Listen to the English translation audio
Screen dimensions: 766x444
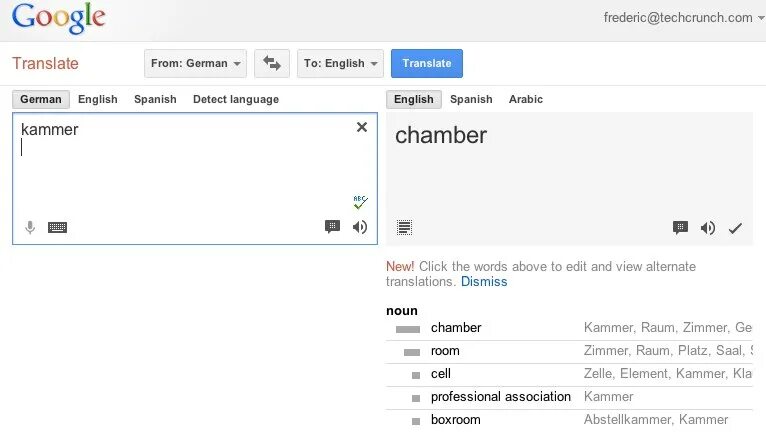coord(707,228)
